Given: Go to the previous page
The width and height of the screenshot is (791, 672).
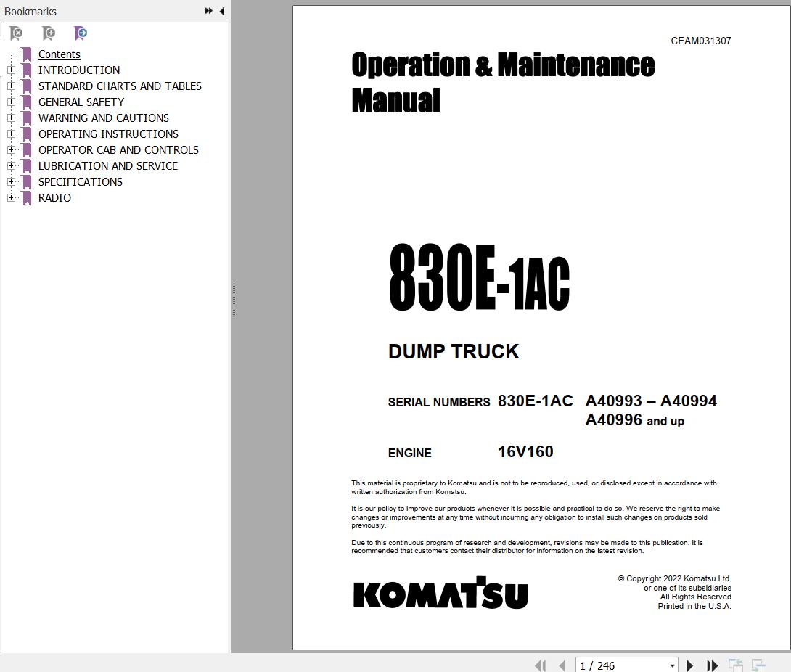Looking at the screenshot, I should click(x=562, y=666).
